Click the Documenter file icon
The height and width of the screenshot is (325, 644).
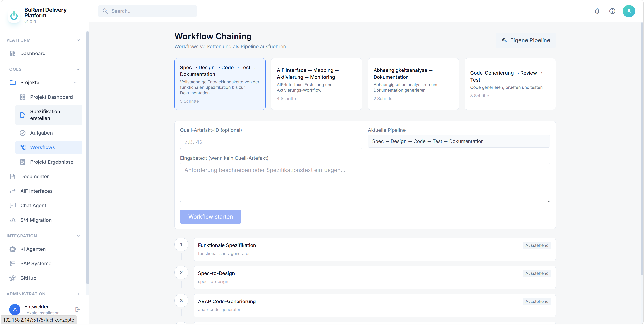click(13, 177)
